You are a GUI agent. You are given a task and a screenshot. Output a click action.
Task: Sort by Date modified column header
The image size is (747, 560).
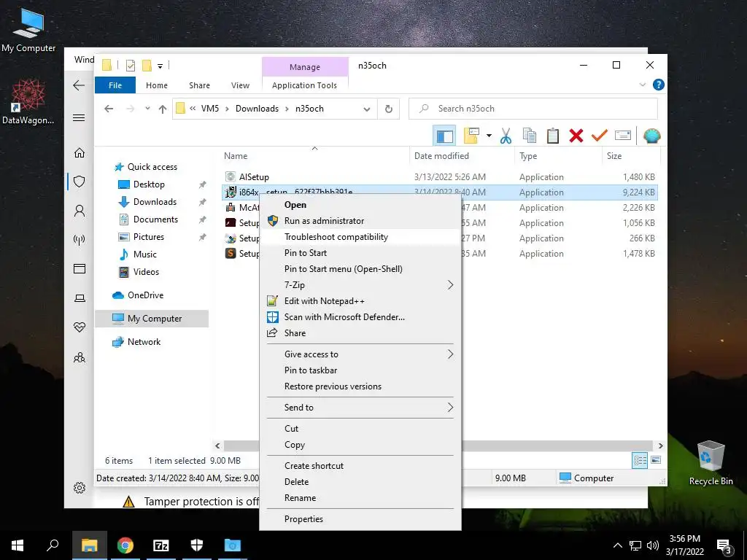(441, 156)
